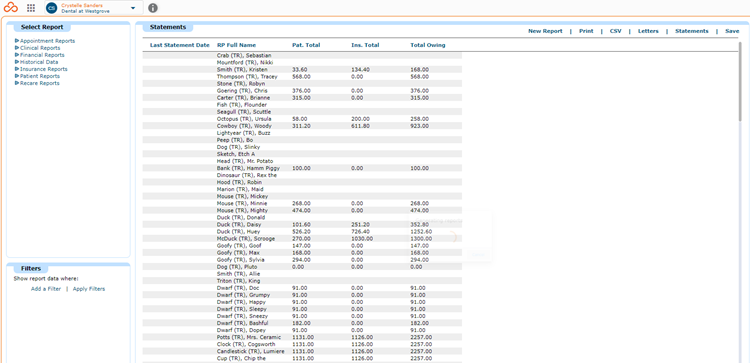Click the Statements toolbar link
The image size is (750, 363).
click(x=692, y=31)
